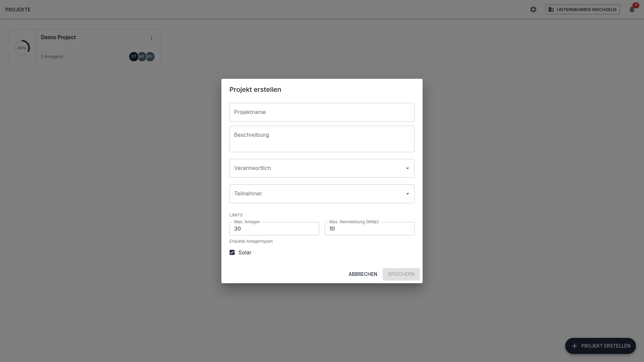Click the Speichern button
644x362 pixels.
(x=401, y=274)
